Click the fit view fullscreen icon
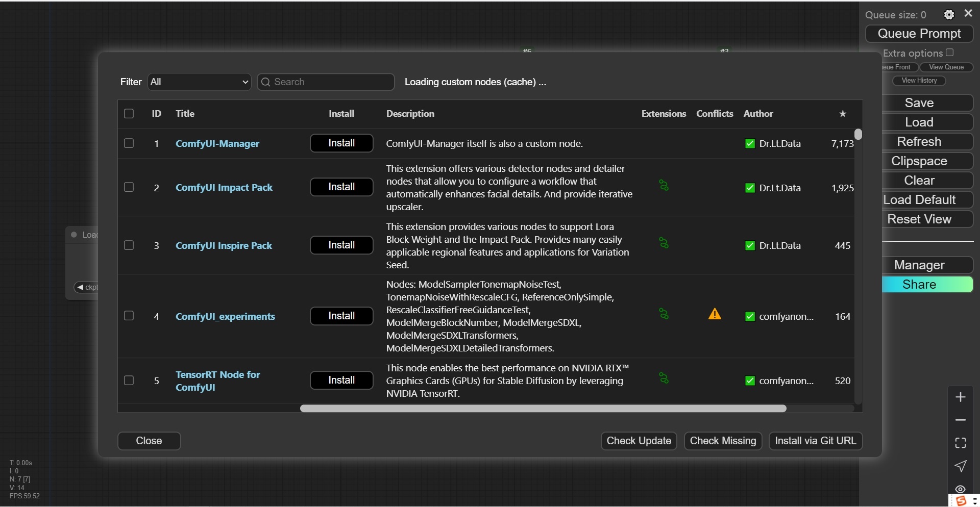Viewport: 980px width, 507px height. point(961,443)
